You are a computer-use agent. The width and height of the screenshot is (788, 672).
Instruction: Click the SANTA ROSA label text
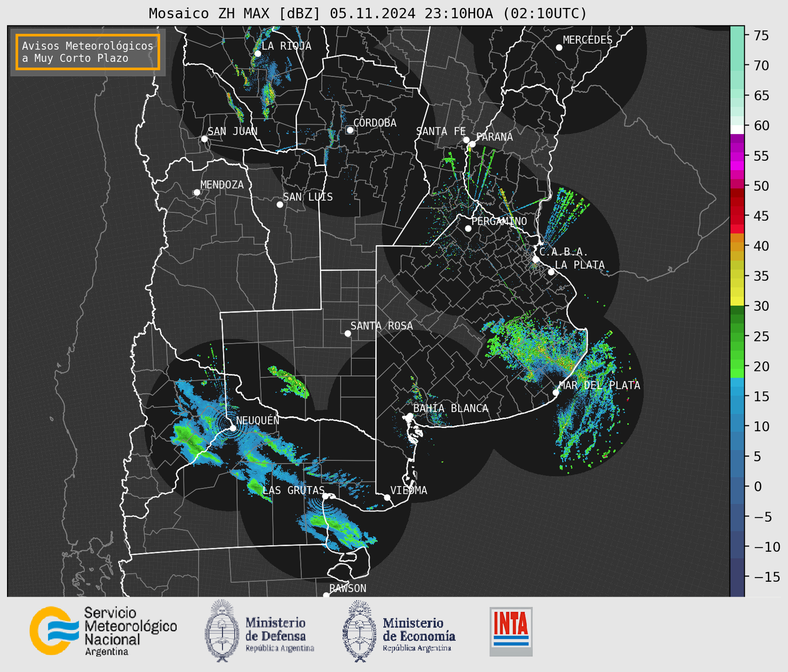pos(382,326)
